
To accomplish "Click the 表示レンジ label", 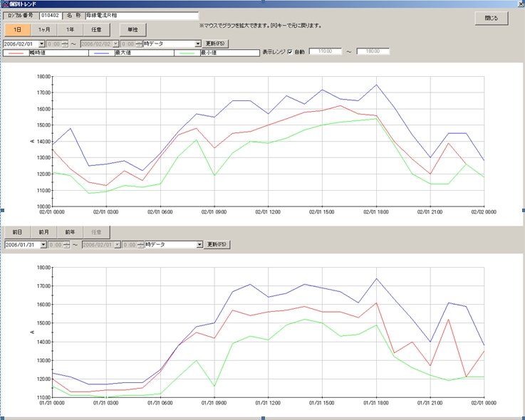I will (274, 52).
